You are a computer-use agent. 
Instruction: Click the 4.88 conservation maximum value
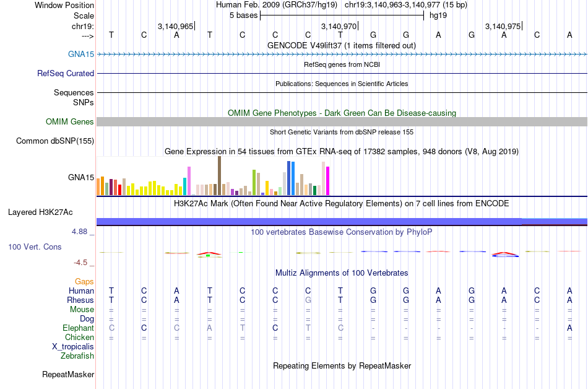click(x=79, y=232)
